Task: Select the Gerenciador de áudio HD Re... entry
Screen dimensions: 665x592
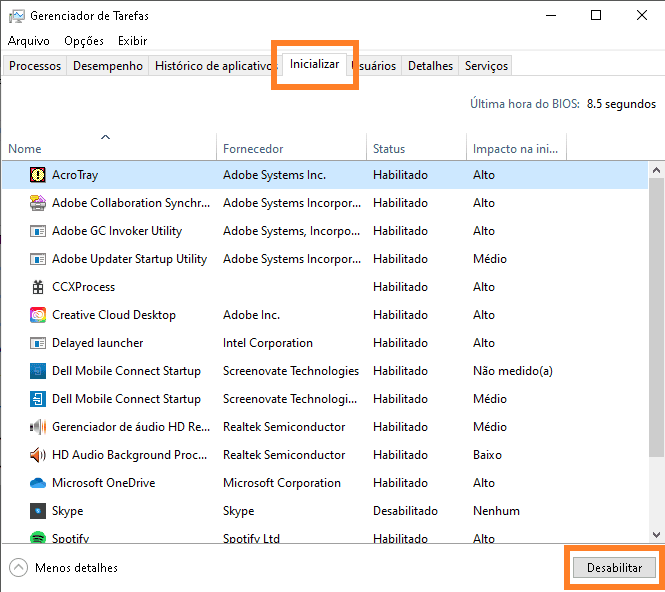Action: [131, 427]
